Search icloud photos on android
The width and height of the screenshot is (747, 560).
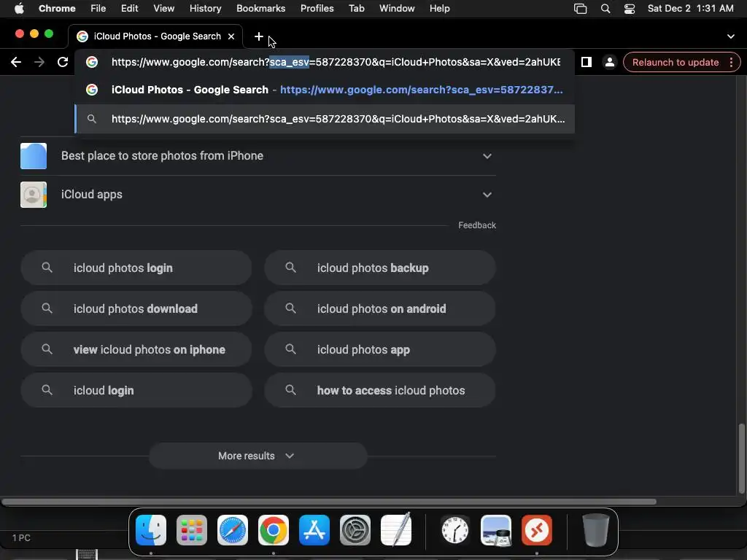[x=380, y=308]
